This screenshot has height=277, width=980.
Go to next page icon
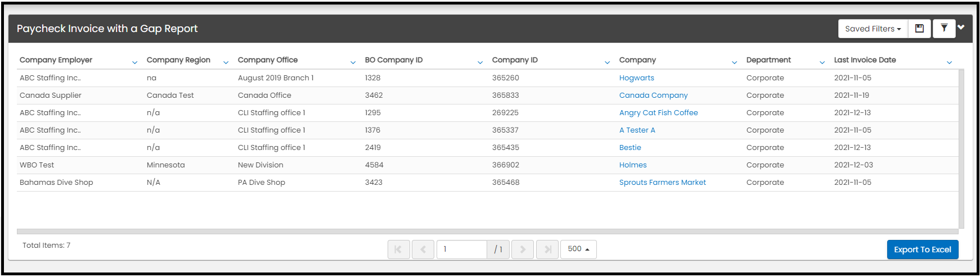point(523,249)
